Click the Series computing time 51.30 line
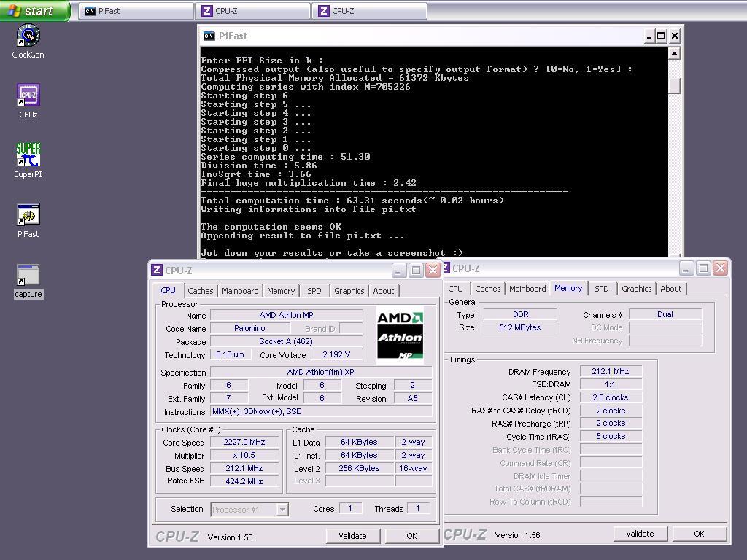The image size is (747, 560). (x=285, y=157)
